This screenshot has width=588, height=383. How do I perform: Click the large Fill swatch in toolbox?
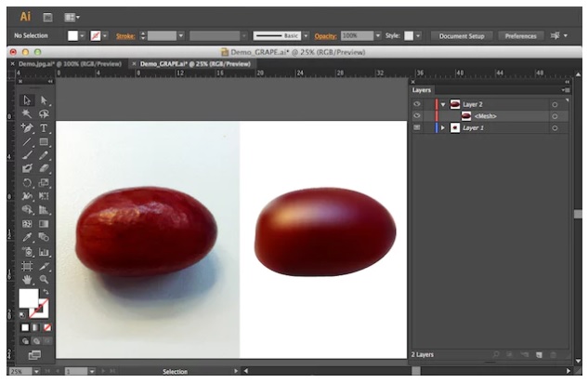click(29, 297)
